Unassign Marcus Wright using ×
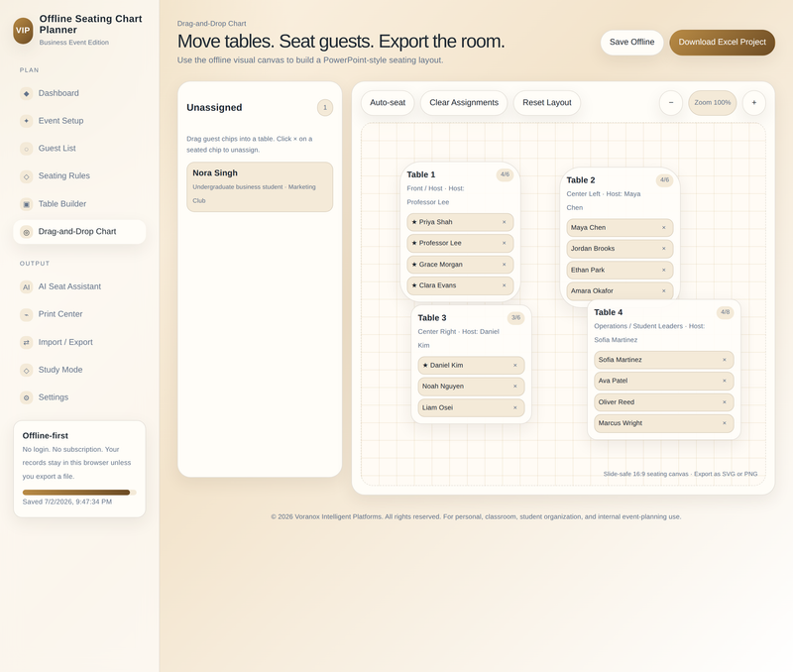Screen dimensions: 793x672 tap(725, 423)
